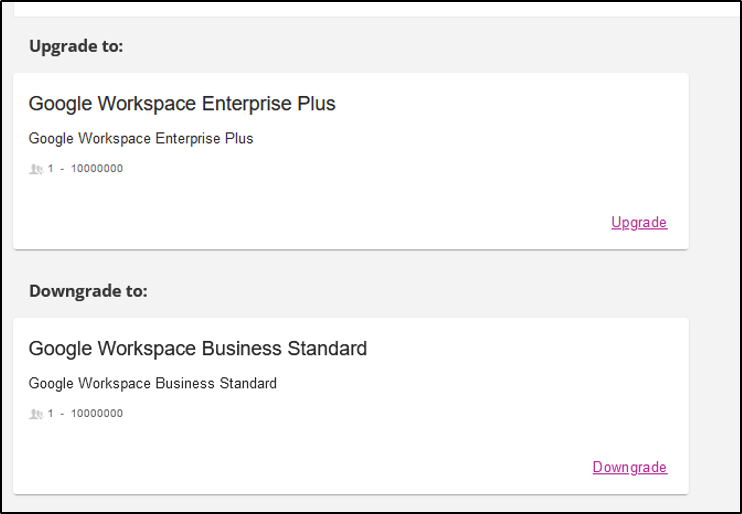This screenshot has height=514, width=742.
Task: Select the Google Workspace Enterprise Plus large title
Action: pos(182,104)
